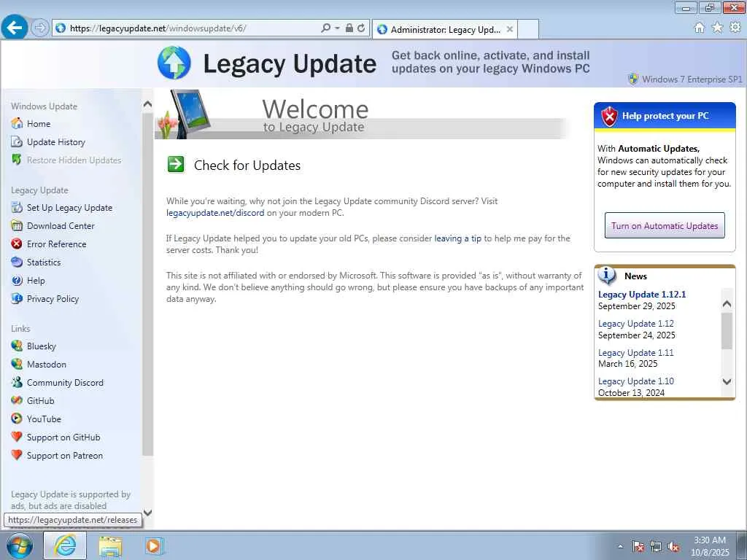
Task: Open Legacy Update 1.10 news item
Action: [x=636, y=381]
